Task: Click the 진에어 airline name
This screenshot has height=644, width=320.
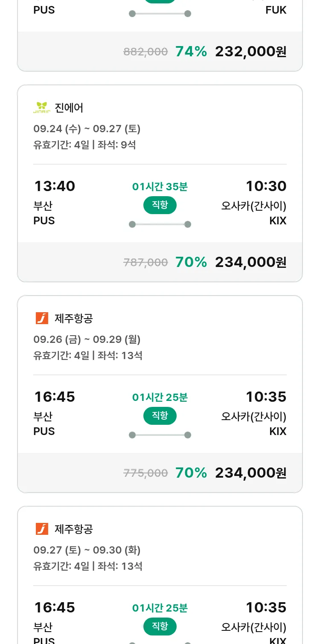Action: pyautogui.click(x=69, y=107)
